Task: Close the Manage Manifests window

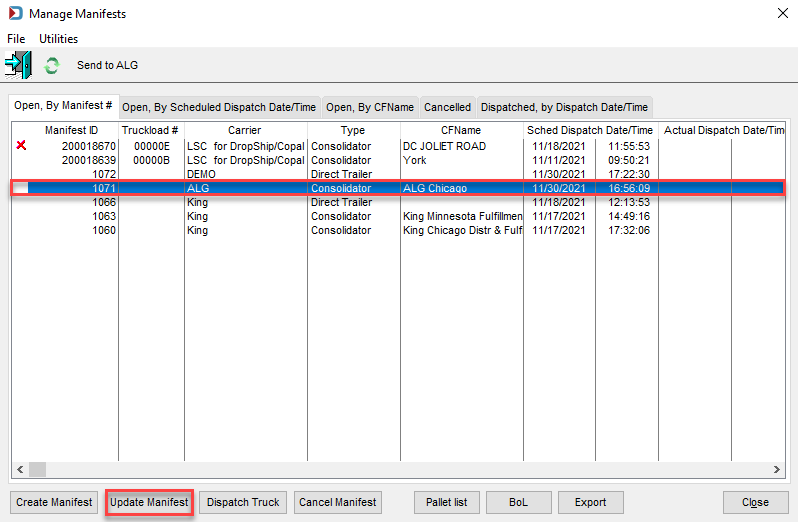Action: [783, 13]
